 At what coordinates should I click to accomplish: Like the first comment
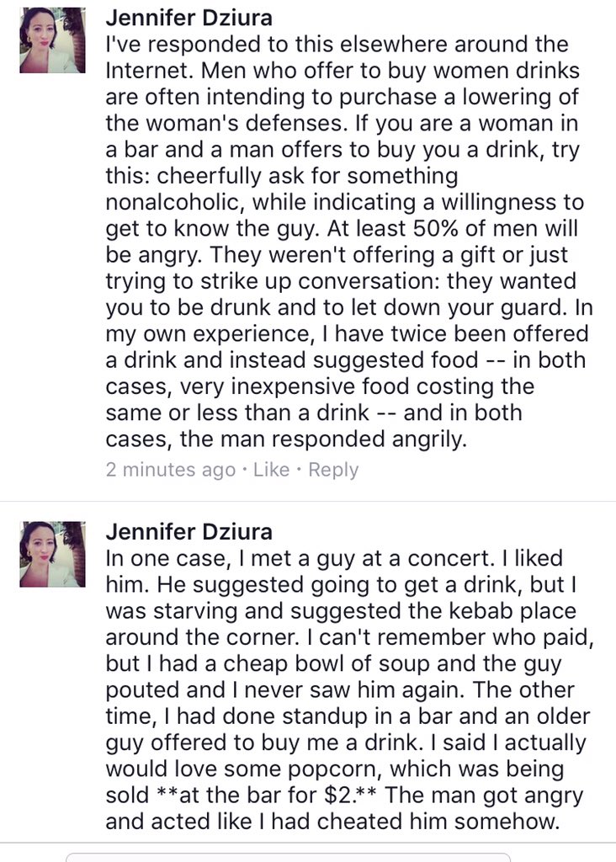(x=271, y=470)
